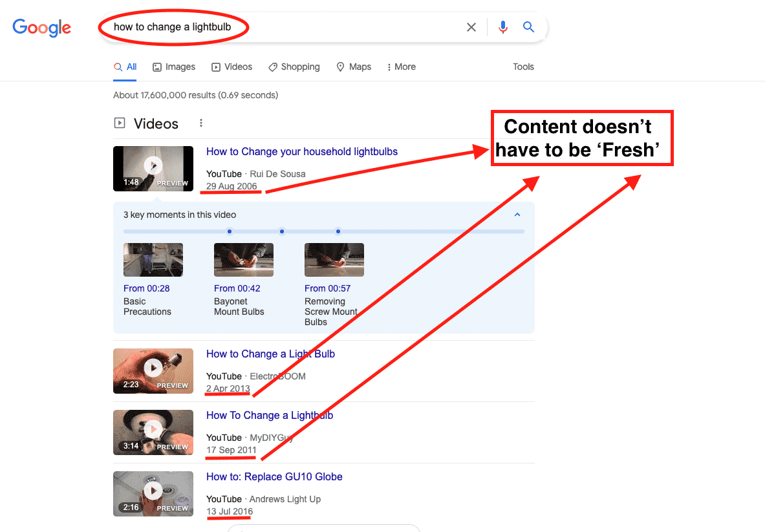Click into the search query field
This screenshot has height=532, width=765.
pyautogui.click(x=283, y=27)
